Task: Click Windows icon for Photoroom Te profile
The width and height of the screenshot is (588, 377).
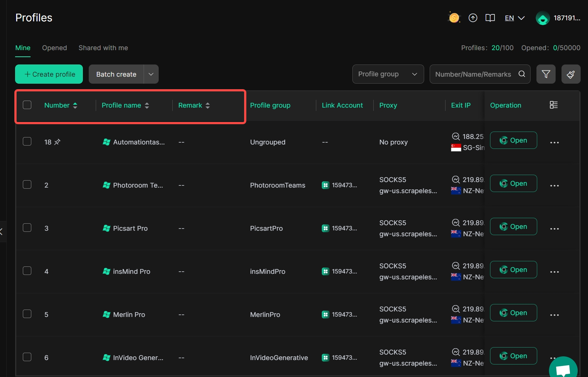Action: tap(106, 185)
